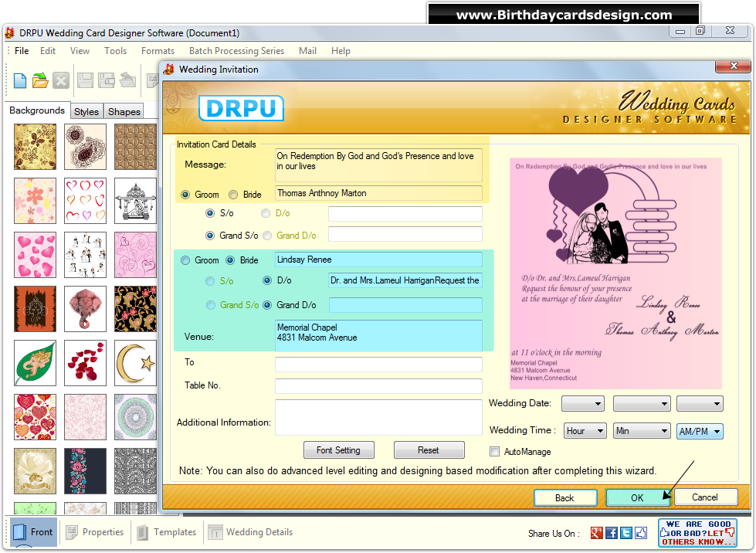Choose the pink elephant head background
This screenshot has height=553, width=756.
click(x=86, y=309)
